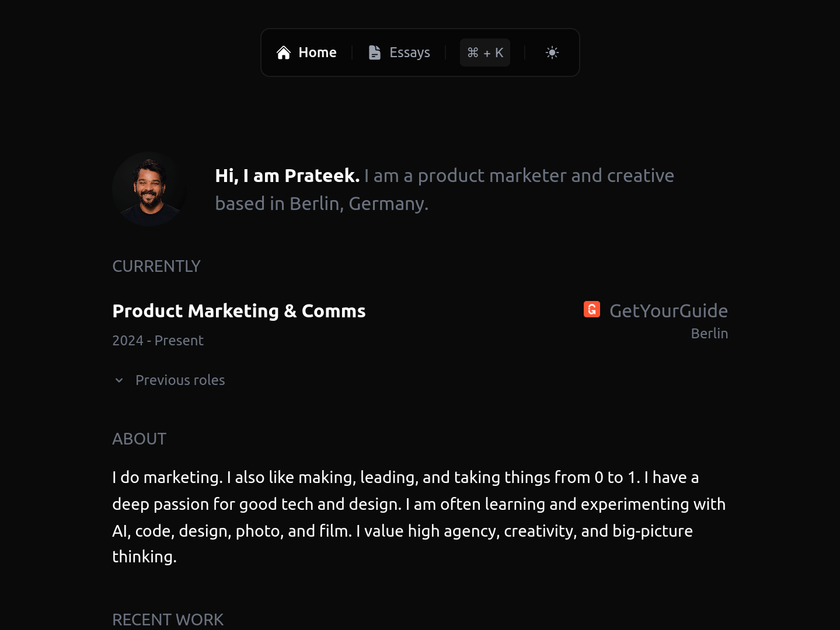Navigate to the Essays page
The width and height of the screenshot is (840, 630).
(409, 52)
